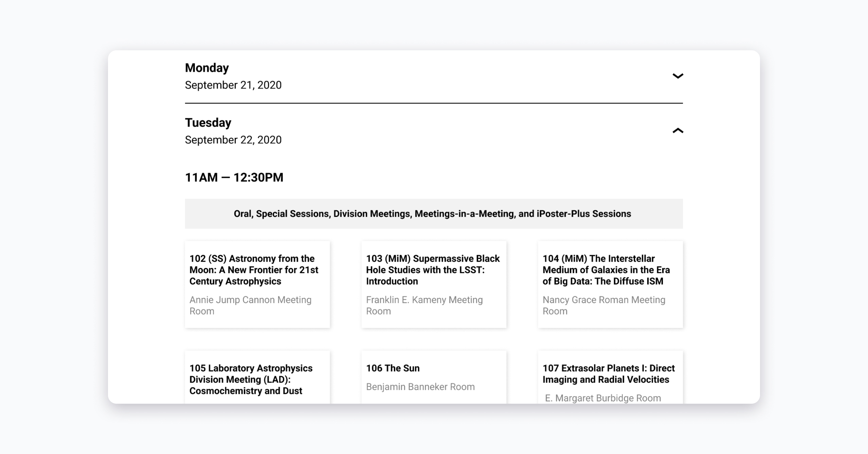Open session 105 Laboratory Astrophysics Division Meeting
868x454 pixels.
[257, 377]
